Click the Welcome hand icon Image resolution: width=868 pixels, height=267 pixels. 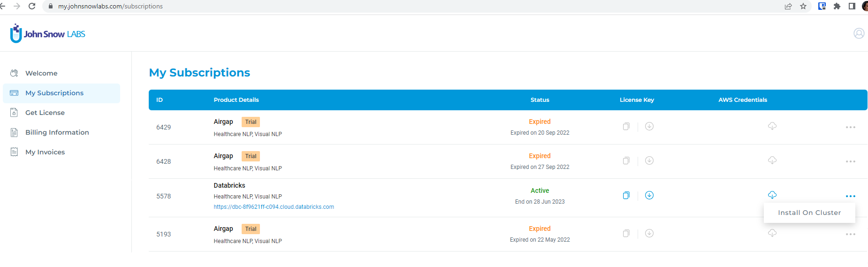tap(15, 73)
